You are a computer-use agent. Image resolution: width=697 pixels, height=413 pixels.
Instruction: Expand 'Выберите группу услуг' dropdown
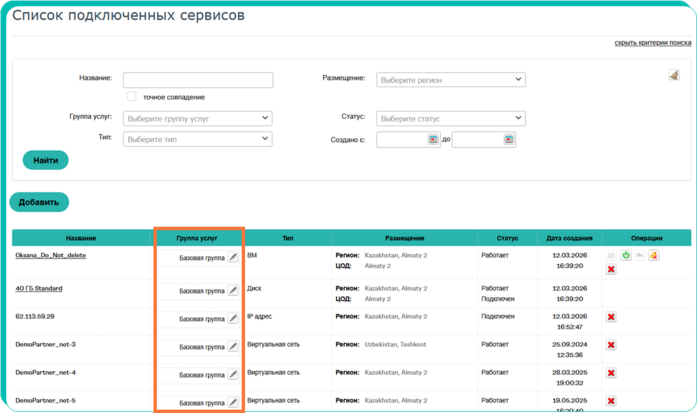[x=197, y=118]
